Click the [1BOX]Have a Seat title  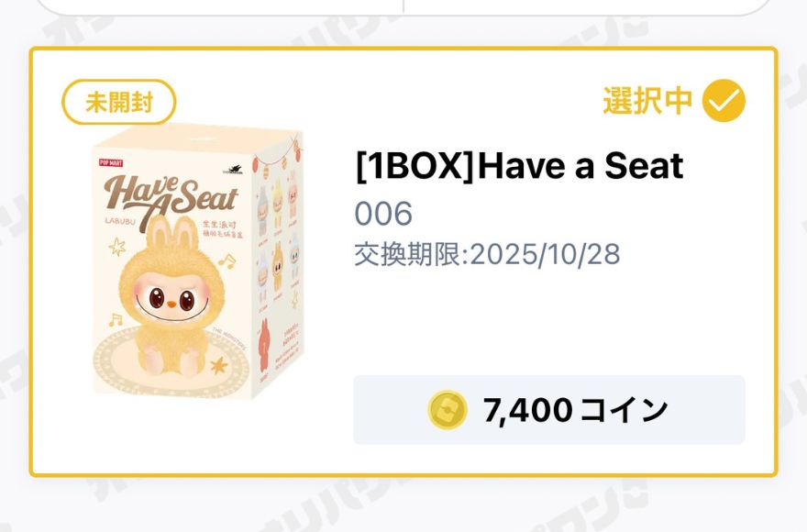coord(519,166)
